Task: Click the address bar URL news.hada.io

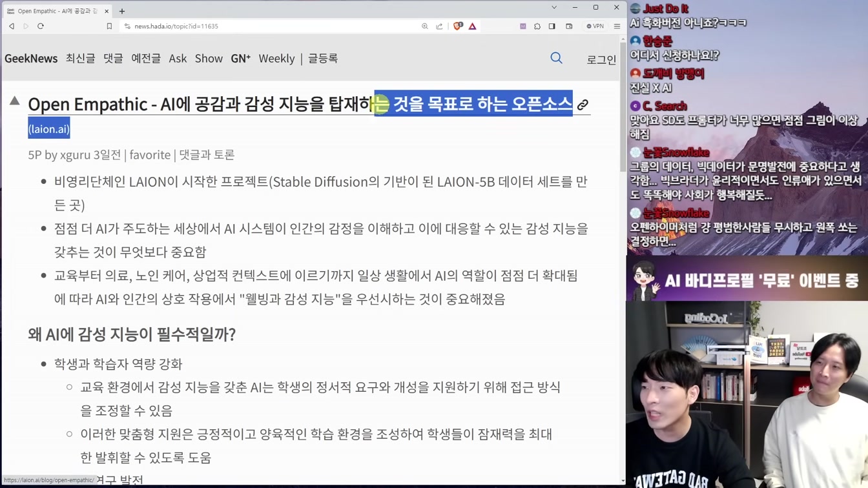Action: (x=176, y=26)
